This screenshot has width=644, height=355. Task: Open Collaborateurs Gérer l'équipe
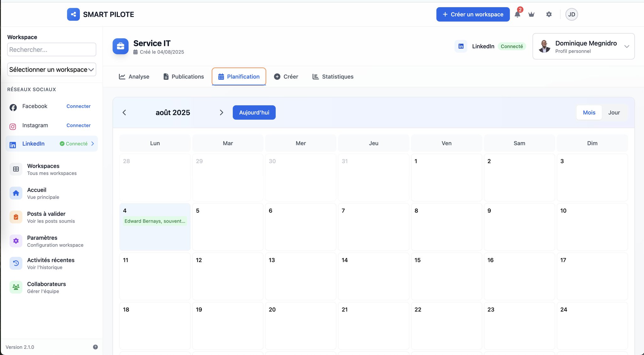pos(52,287)
